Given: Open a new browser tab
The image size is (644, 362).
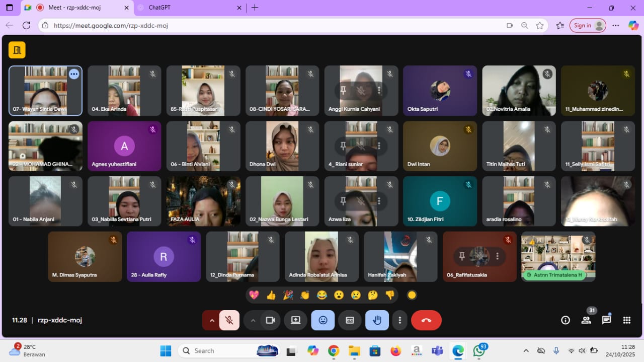Looking at the screenshot, I should (255, 8).
